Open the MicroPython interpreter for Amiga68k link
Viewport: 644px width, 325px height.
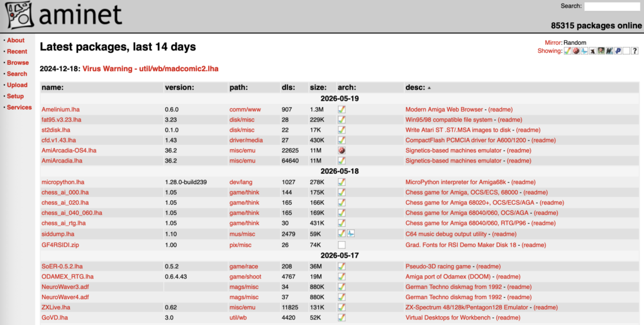[455, 182]
